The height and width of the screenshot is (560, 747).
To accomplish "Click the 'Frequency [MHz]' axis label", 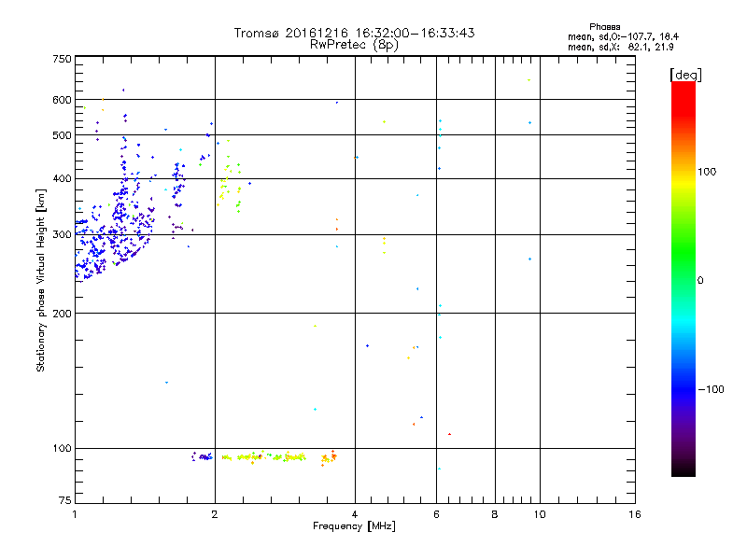I will tap(354, 526).
